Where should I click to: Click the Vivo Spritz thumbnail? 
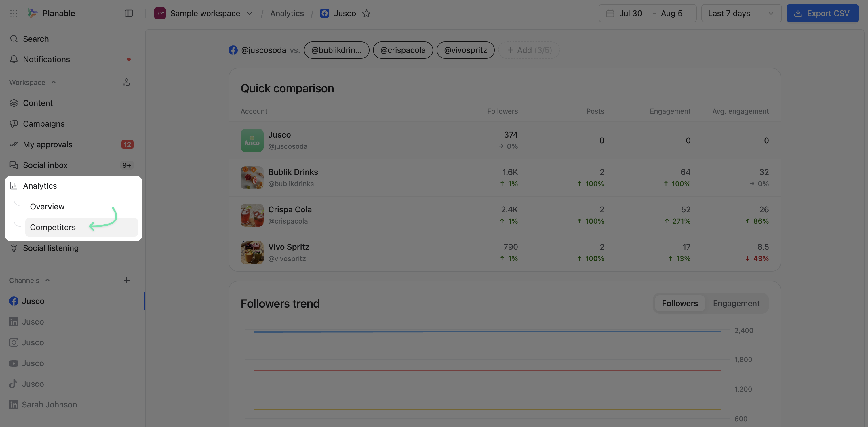pyautogui.click(x=252, y=252)
